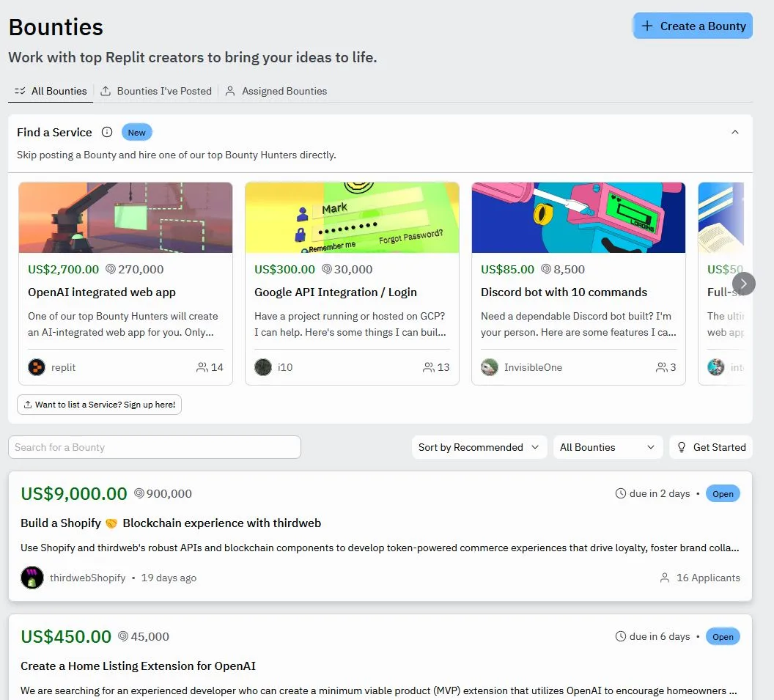Click the cycles icon beside 270,000
This screenshot has height=700, width=774.
pyautogui.click(x=111, y=269)
